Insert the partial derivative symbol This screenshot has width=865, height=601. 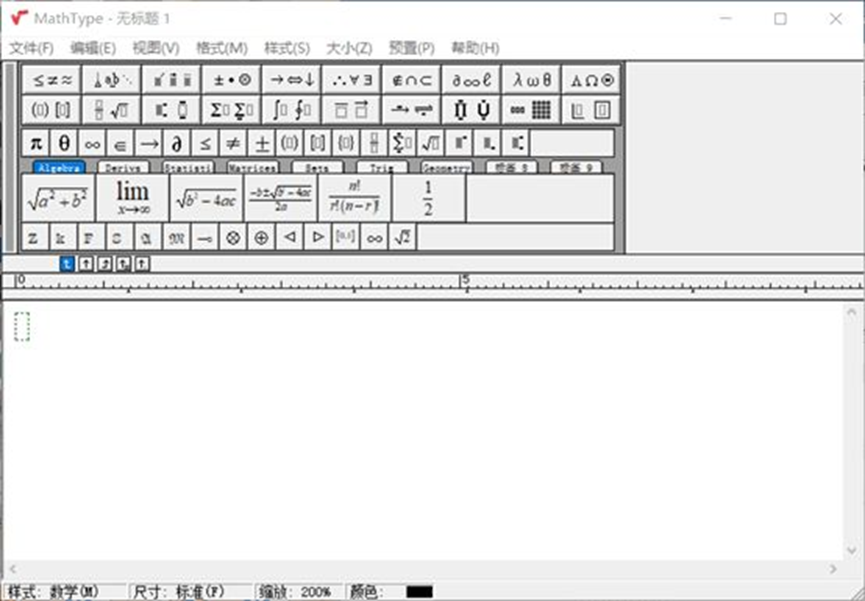[175, 141]
